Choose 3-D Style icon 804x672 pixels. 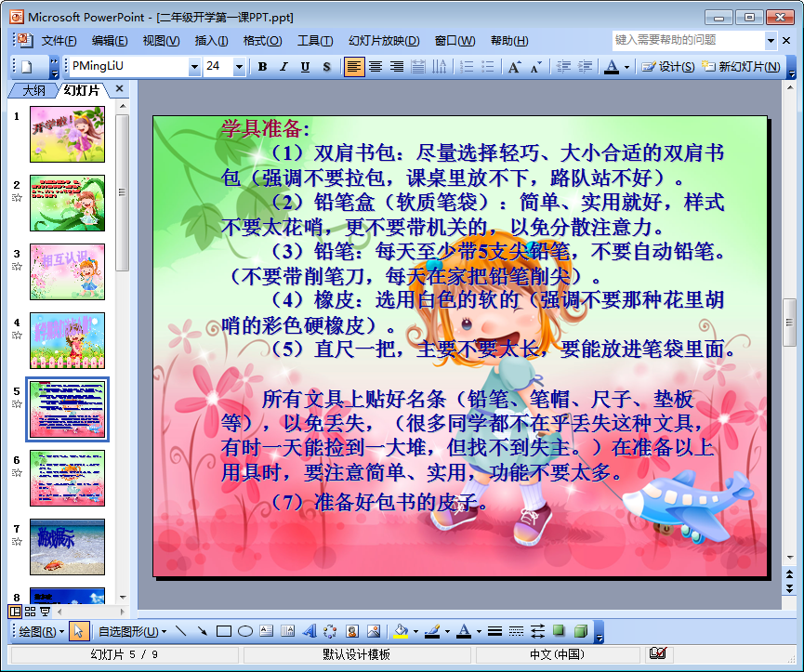(x=580, y=631)
